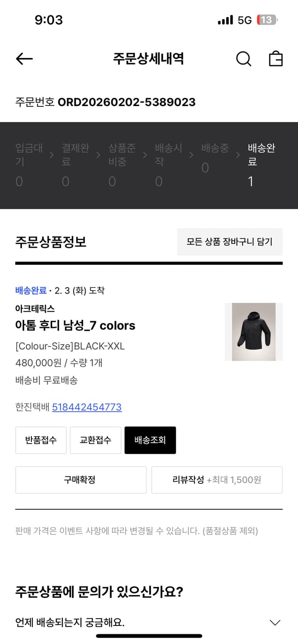Tap 리뷰작성 to write a review
The height and width of the screenshot is (644, 298).
[x=217, y=480]
